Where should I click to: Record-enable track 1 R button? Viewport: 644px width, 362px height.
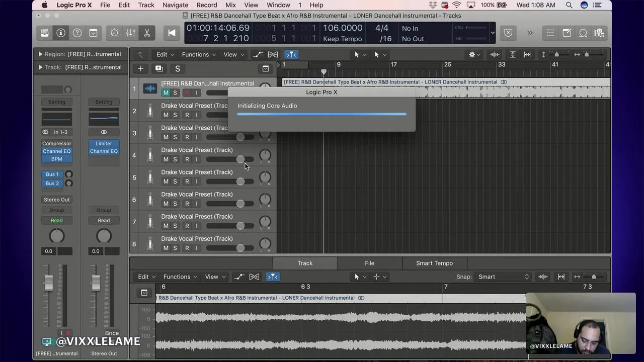pos(187,93)
